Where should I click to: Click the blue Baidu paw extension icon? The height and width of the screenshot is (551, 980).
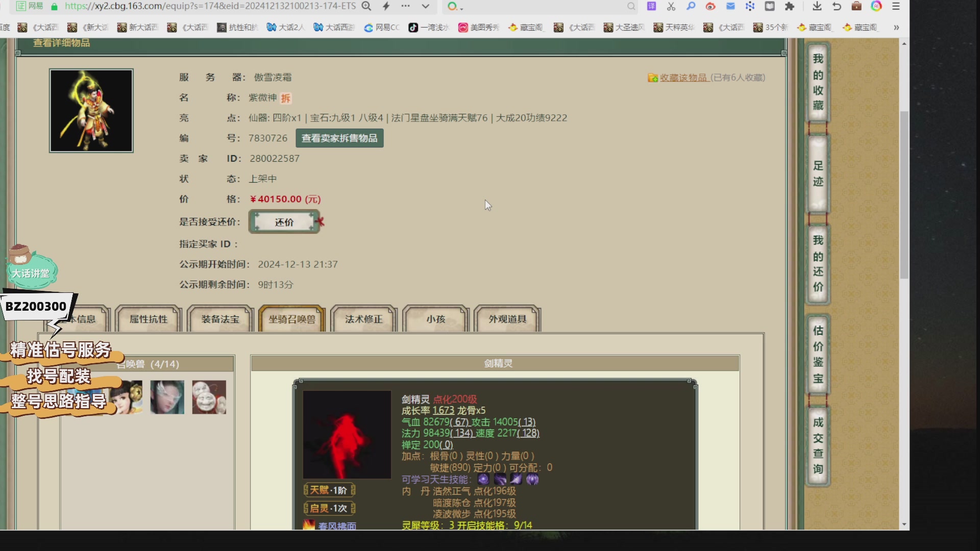tap(750, 6)
